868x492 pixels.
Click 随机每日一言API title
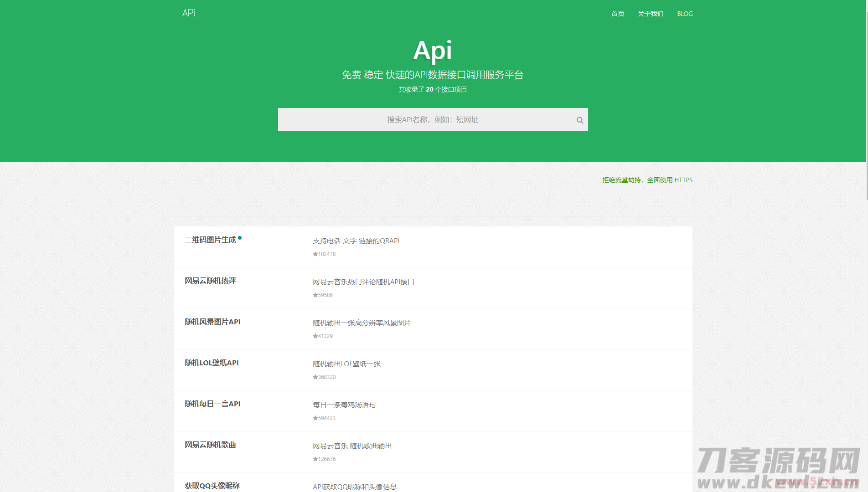point(212,404)
